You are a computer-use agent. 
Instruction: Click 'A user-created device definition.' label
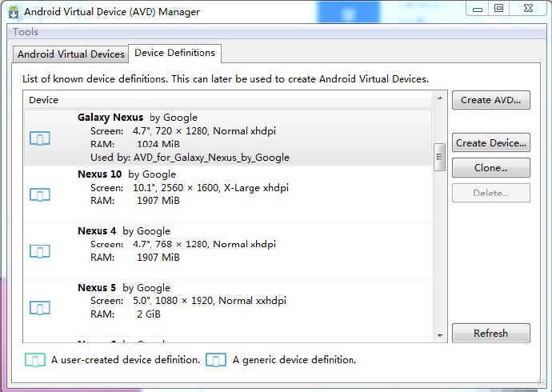(x=126, y=360)
